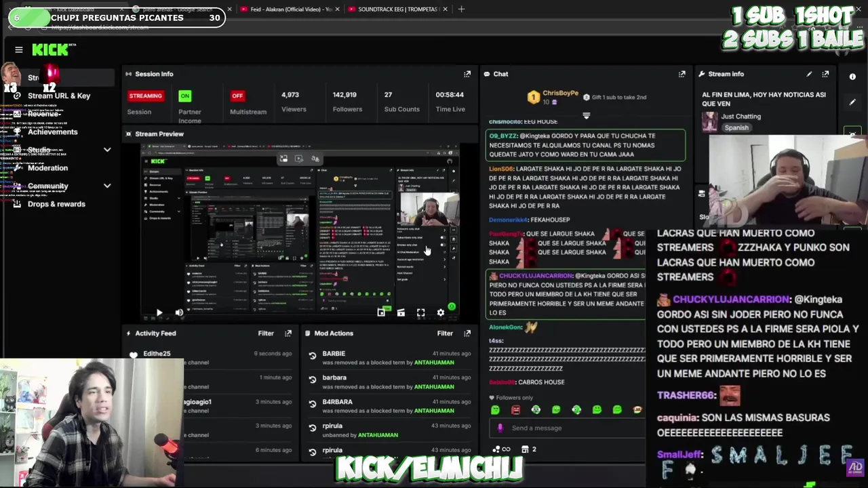
Task: Open Mod Actions Filter dropdown
Action: coord(445,333)
